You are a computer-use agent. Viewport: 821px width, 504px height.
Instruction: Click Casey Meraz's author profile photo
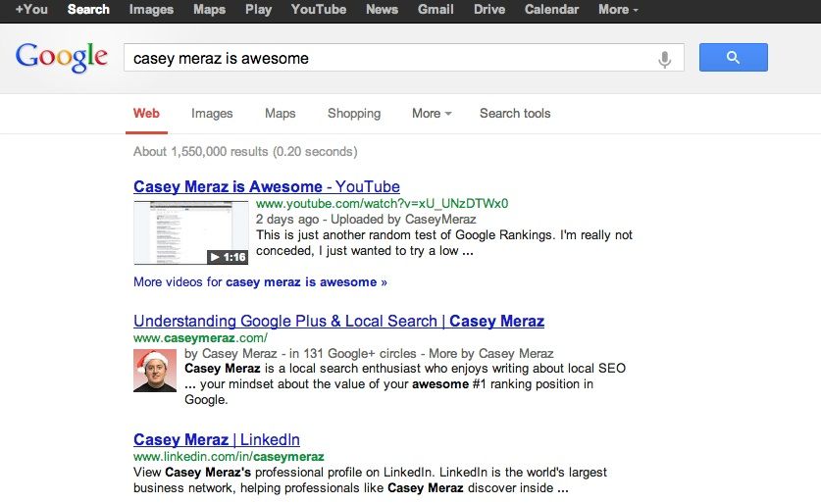[155, 371]
